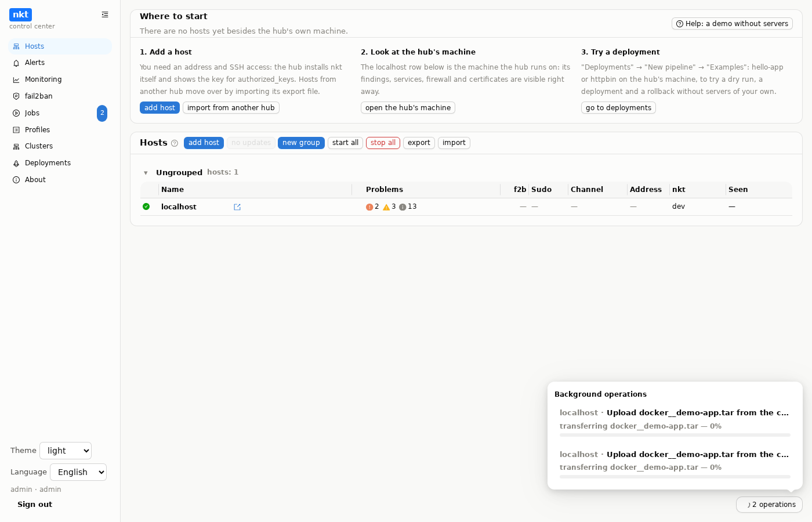Go to Clusters page
This screenshot has height=522, width=812.
(x=60, y=146)
